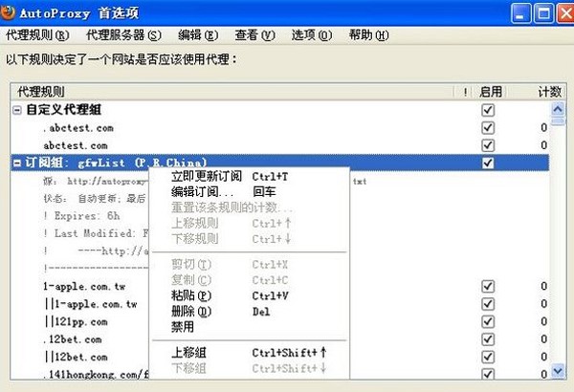Image resolution: width=574 pixels, height=392 pixels.
Task: Click the 订阅组: gfwList group title
Action: point(116,163)
